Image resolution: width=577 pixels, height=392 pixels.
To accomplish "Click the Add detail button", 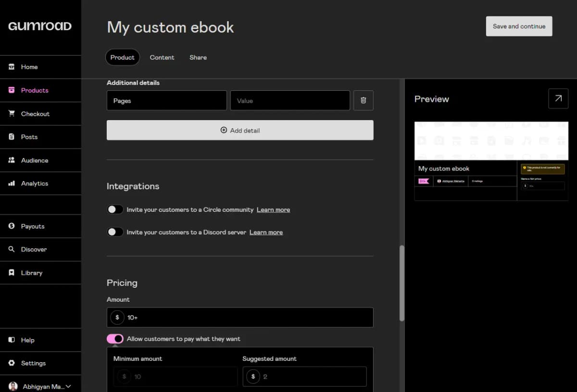I will click(x=240, y=130).
